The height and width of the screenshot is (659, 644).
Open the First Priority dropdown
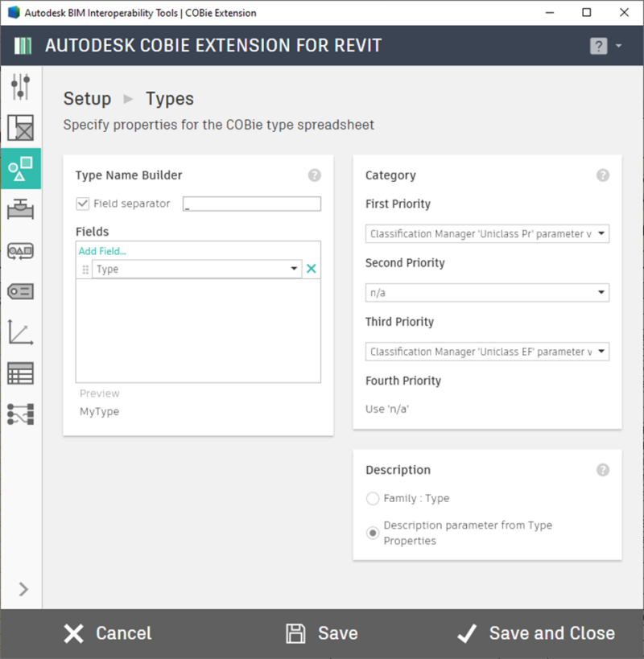[x=487, y=234]
